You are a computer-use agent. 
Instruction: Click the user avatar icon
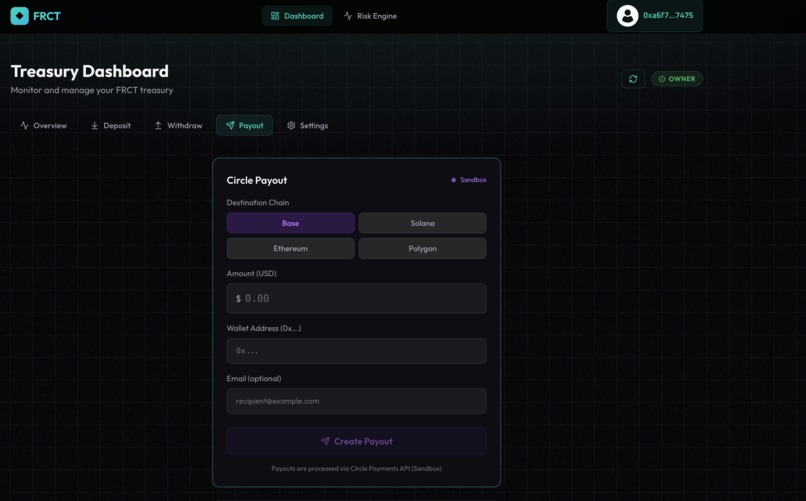(627, 15)
